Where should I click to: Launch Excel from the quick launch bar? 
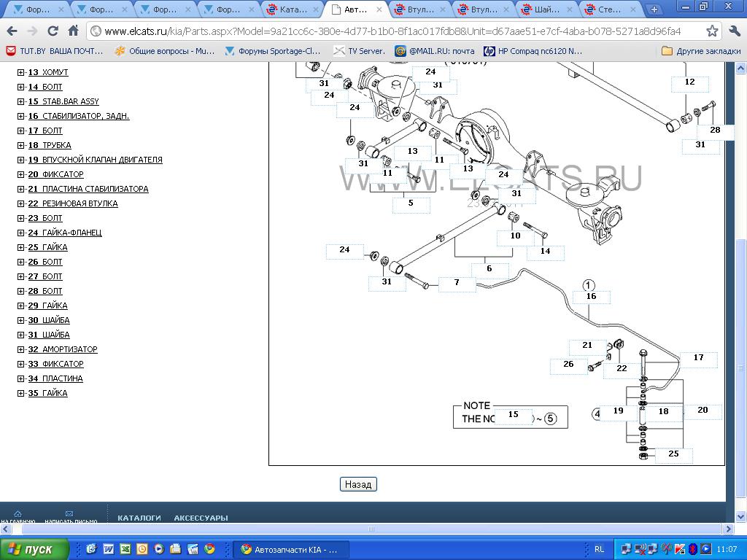[x=125, y=549]
